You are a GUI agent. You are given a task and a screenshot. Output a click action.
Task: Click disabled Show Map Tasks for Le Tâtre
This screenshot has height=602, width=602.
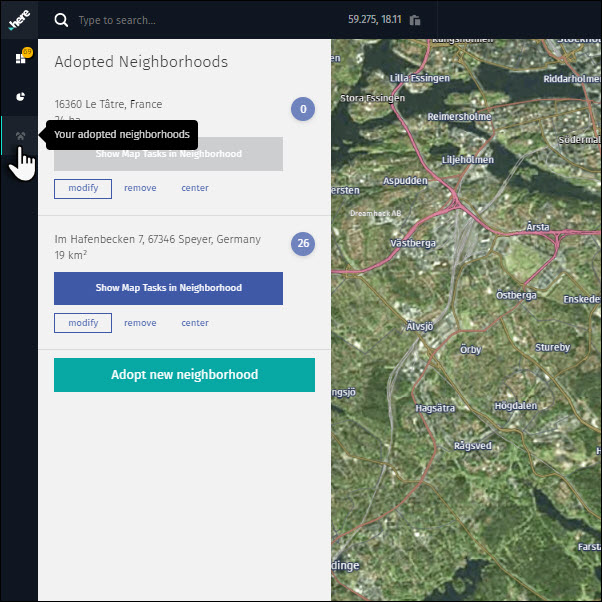tap(168, 154)
